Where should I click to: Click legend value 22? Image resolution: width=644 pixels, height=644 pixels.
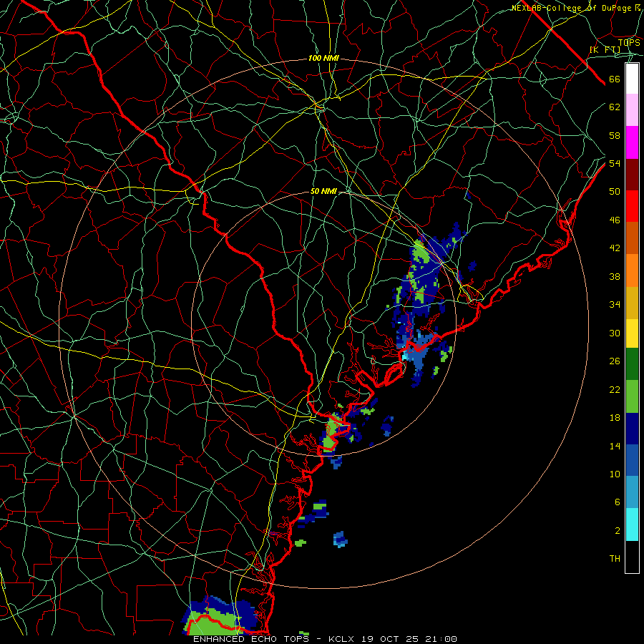[x=615, y=389]
